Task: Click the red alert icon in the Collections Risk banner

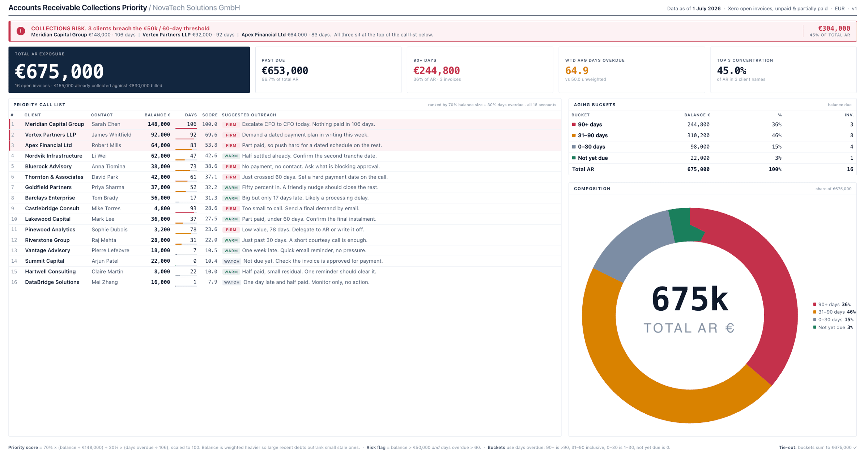Action: tap(21, 31)
